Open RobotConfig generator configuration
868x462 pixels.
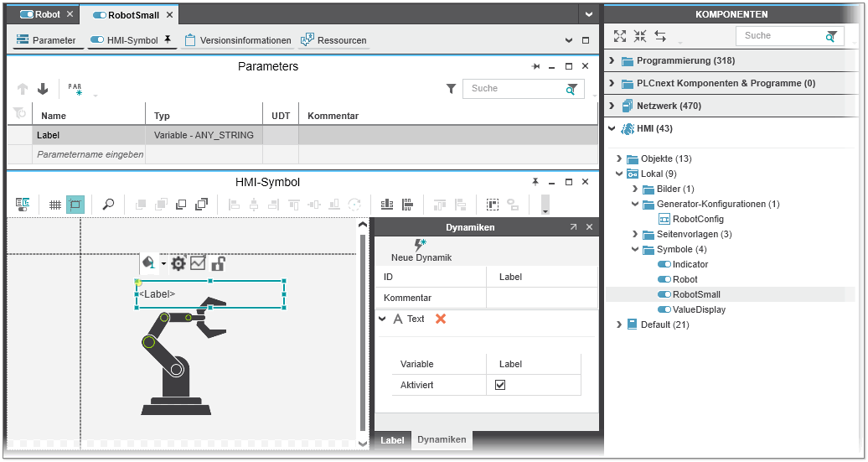tap(698, 219)
